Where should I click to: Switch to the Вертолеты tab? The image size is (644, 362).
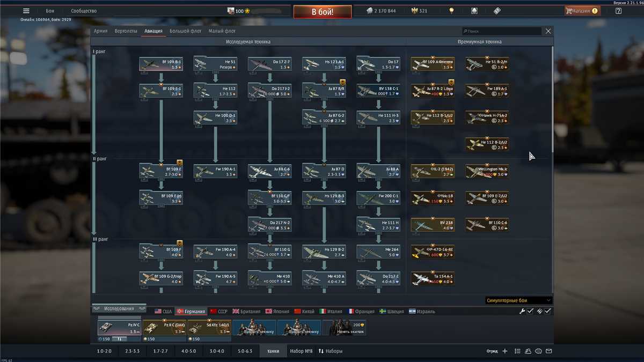[x=126, y=31]
